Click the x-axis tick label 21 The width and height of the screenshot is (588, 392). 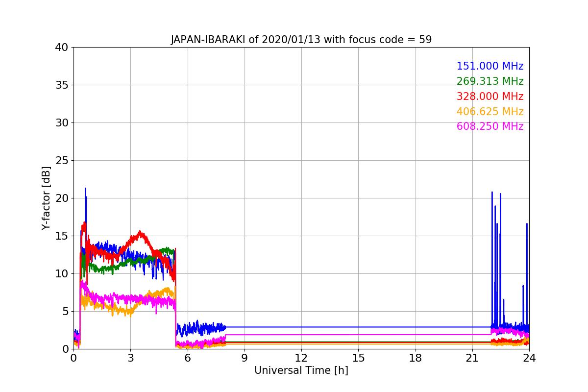click(x=472, y=358)
